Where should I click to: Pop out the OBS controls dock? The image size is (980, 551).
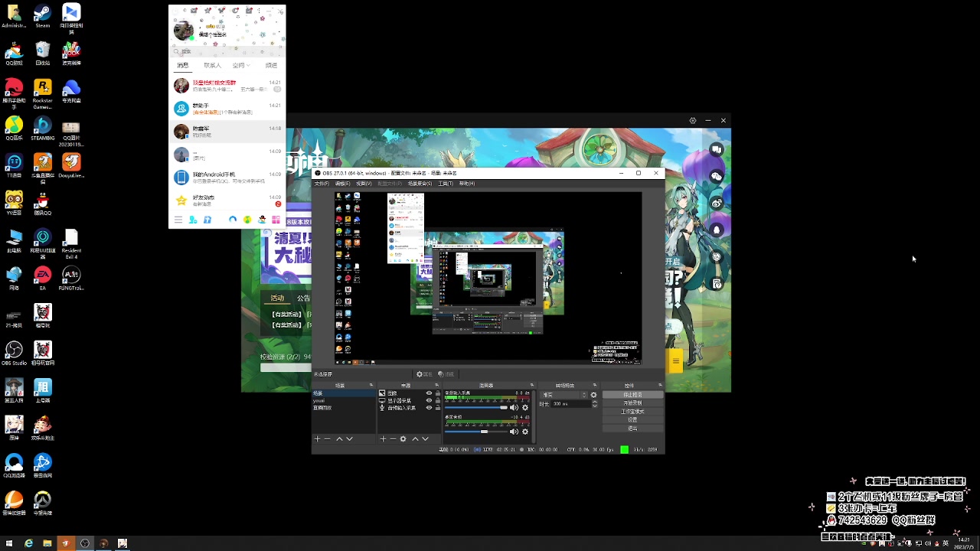(660, 385)
